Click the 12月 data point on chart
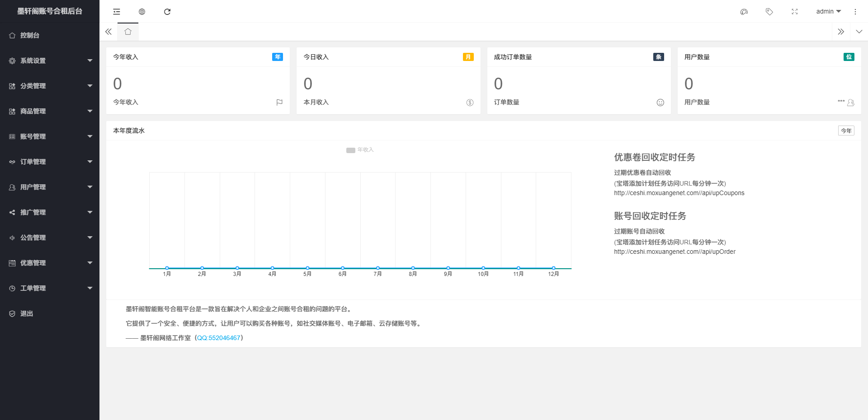This screenshot has width=868, height=420. [553, 268]
